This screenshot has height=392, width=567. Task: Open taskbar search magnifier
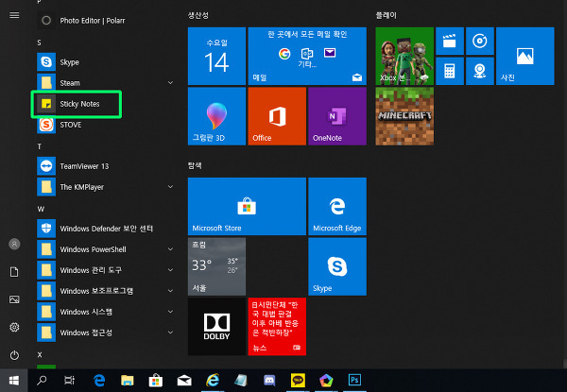[42, 380]
